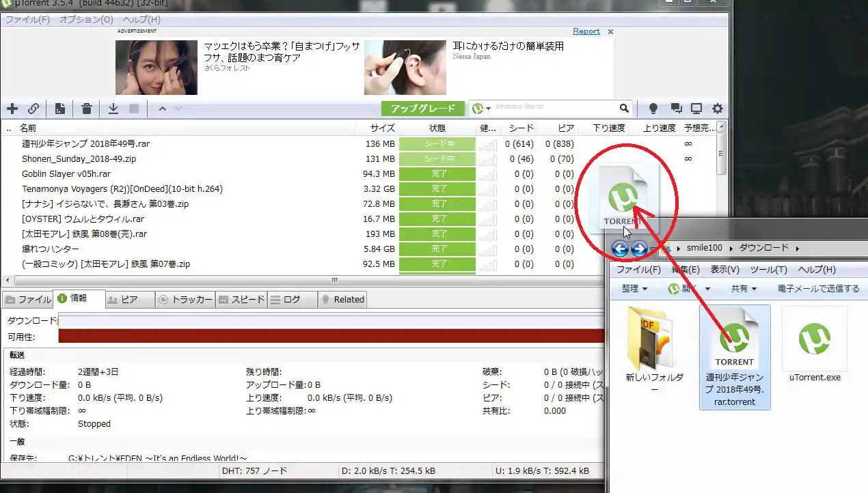Click the Create New Torrent file icon
This screenshot has height=493, width=868.
60,109
